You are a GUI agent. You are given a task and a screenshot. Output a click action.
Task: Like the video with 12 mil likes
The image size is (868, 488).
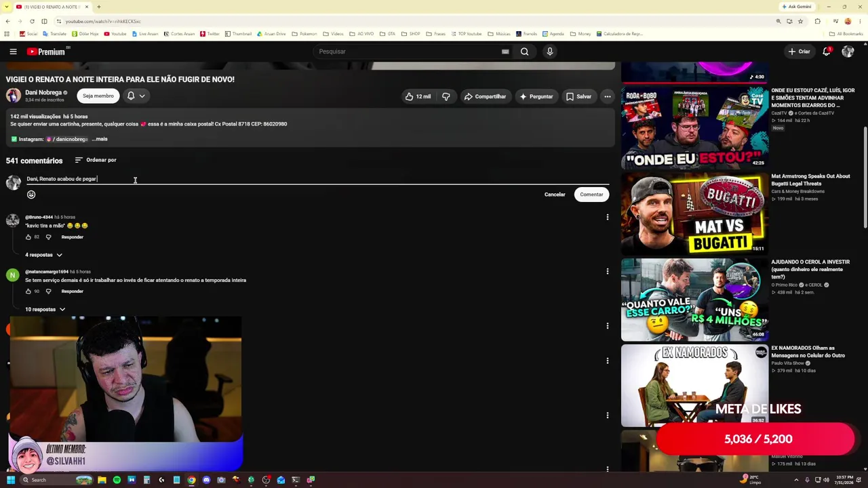click(418, 96)
